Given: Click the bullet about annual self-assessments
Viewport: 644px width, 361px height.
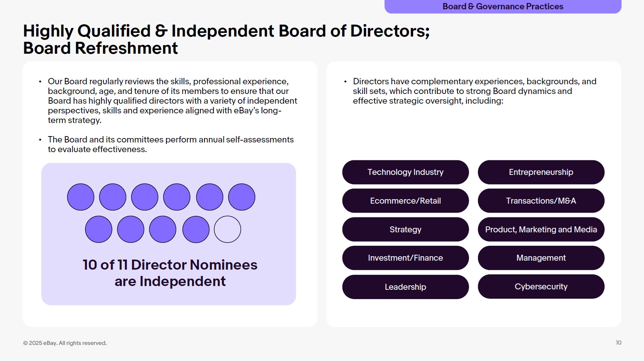Looking at the screenshot, I should [x=171, y=144].
